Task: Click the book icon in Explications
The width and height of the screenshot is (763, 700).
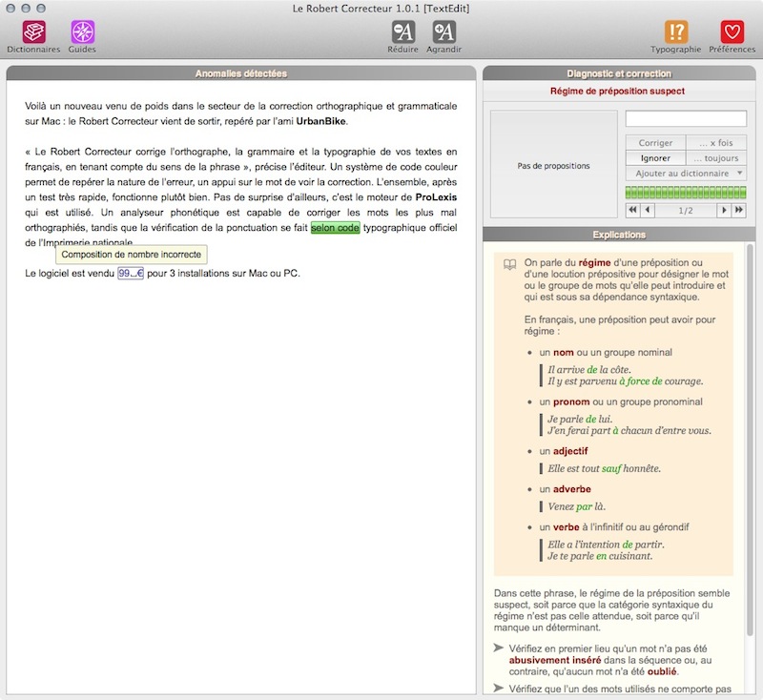Action: (x=509, y=264)
